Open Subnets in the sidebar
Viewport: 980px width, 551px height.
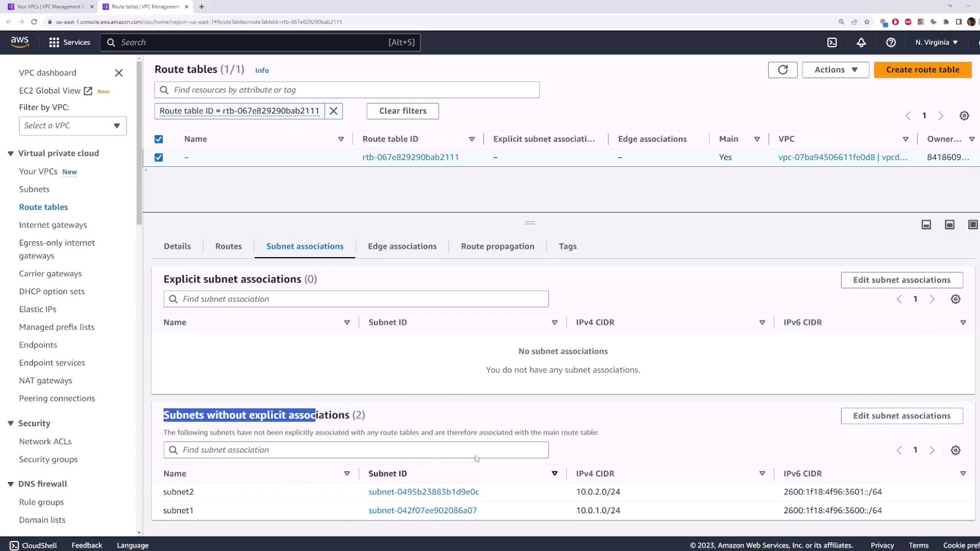(x=34, y=189)
